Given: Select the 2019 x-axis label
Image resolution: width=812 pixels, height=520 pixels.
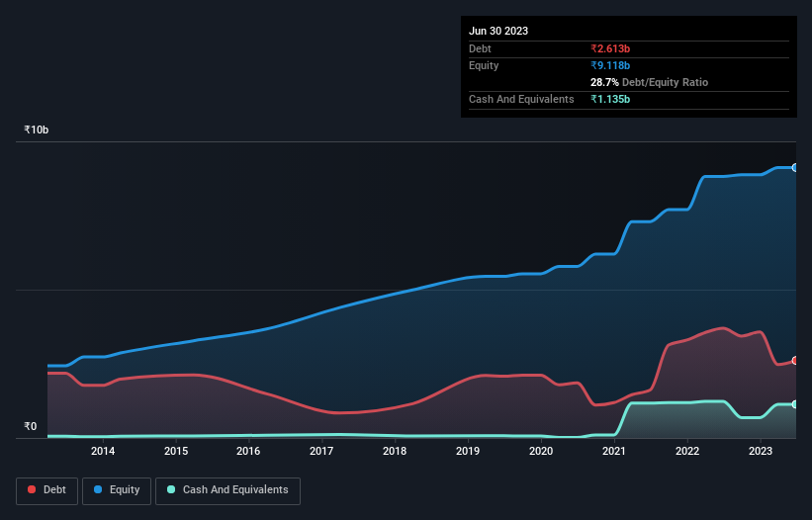Looking at the screenshot, I should [x=468, y=451].
